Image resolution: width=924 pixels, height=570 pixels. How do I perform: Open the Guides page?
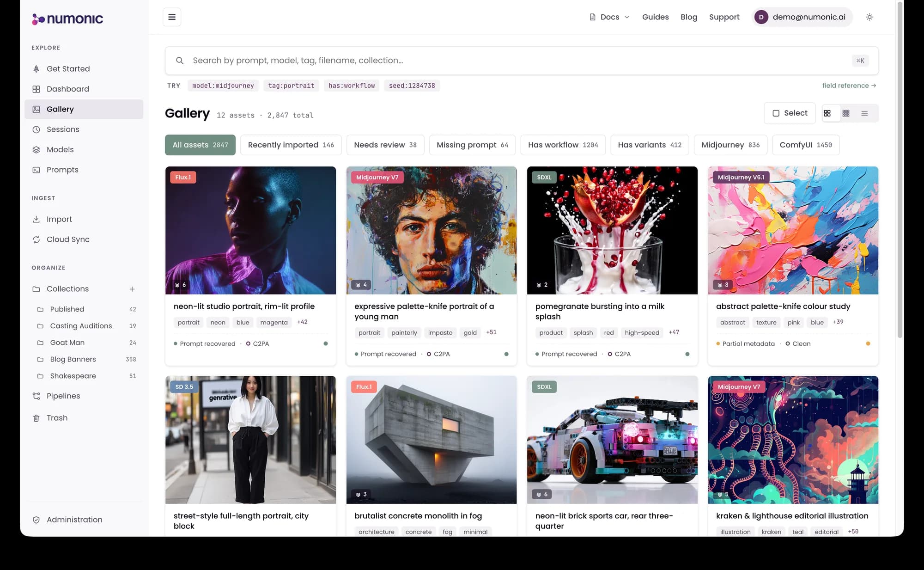click(655, 17)
